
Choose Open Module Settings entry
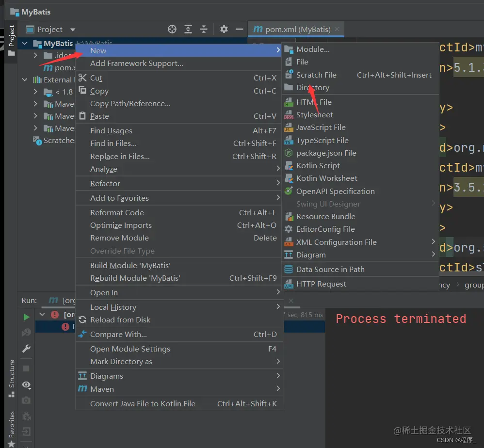click(x=179, y=349)
